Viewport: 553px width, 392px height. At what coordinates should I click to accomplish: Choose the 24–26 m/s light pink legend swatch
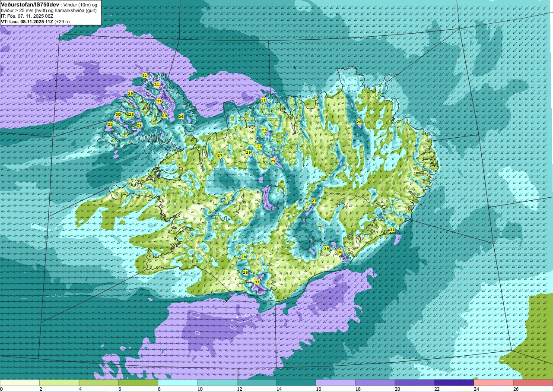point(493,383)
